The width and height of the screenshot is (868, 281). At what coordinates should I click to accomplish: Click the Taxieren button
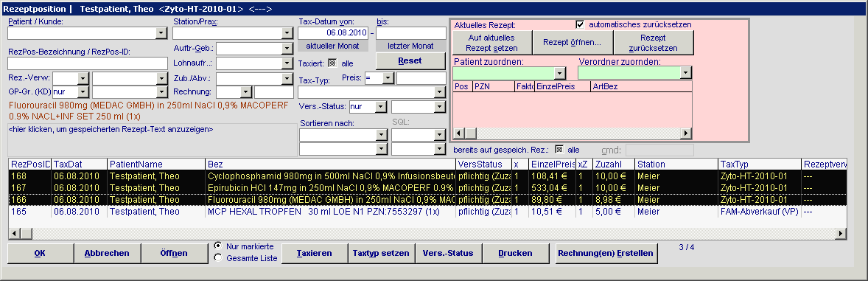tap(315, 253)
